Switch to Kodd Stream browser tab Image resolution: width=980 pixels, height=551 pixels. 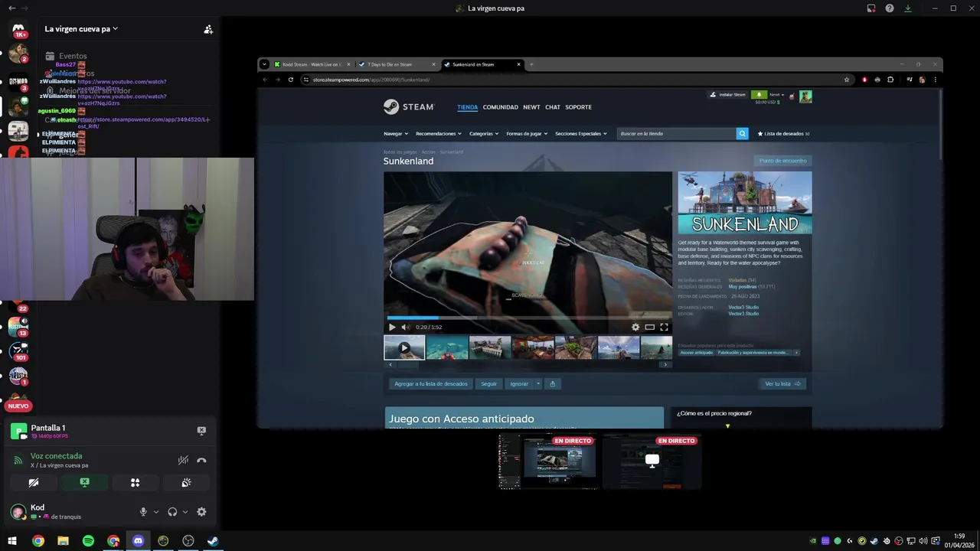[312, 64]
